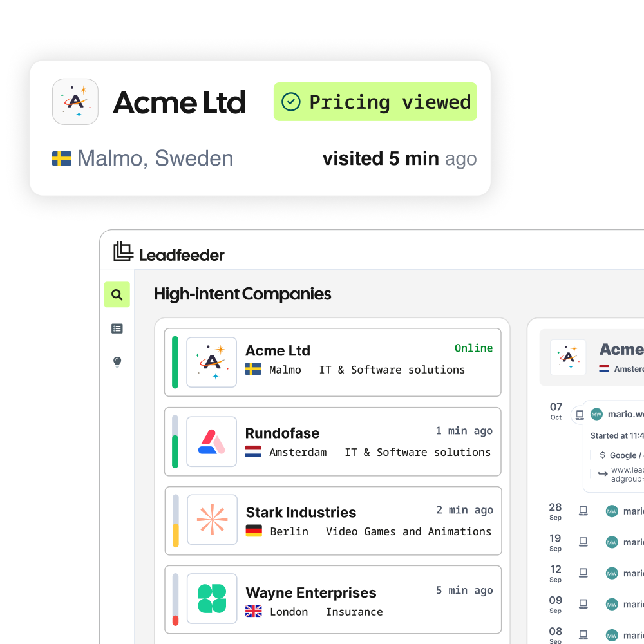The image size is (644, 644).
Task: Click the MW avatar on 28 Sep visit
Action: point(612,511)
